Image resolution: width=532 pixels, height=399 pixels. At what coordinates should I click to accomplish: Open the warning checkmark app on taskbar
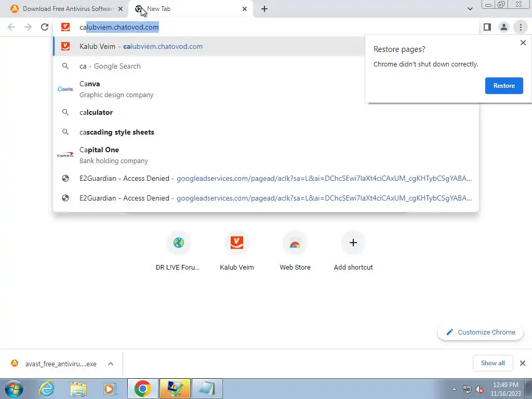(x=175, y=389)
